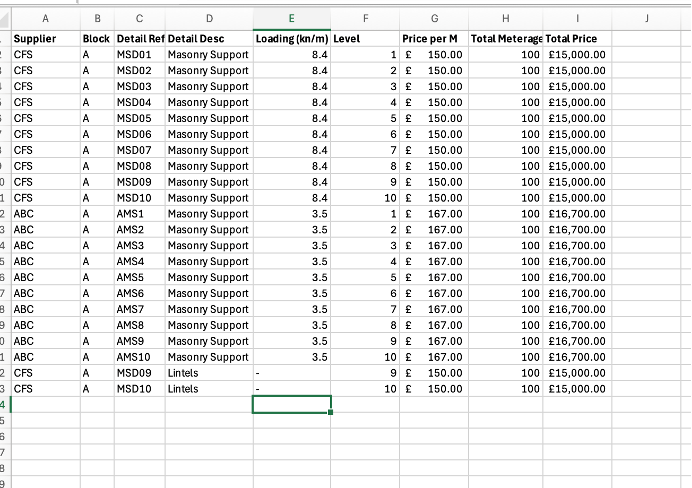Click the 167.00 price in AMS2 row
The height and width of the screenshot is (488, 692).
point(434,230)
